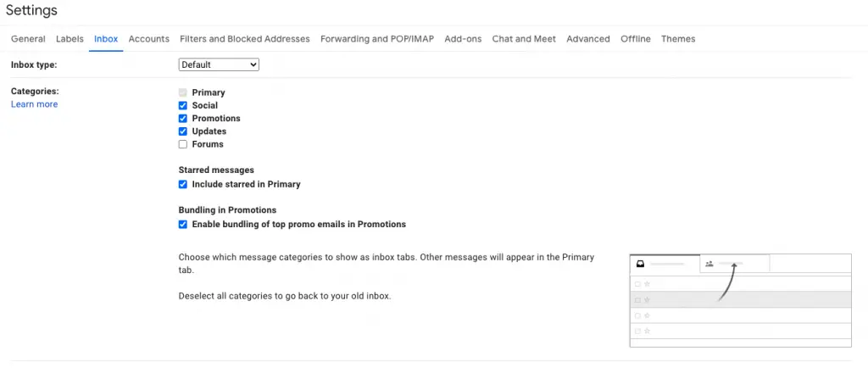Open the Labels settings tab
The height and width of the screenshot is (368, 868).
pos(70,39)
